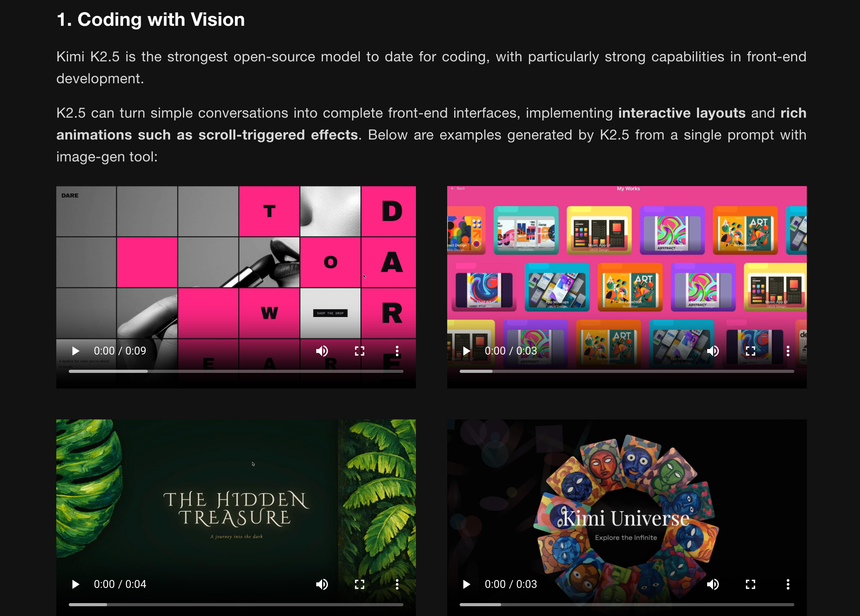
Task: Open more options on DARE video
Action: [397, 351]
